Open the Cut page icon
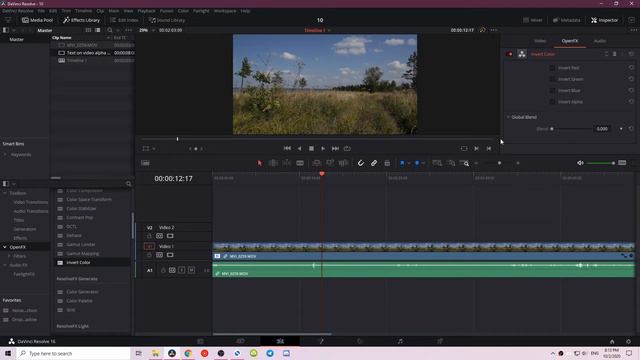Viewport: 640px width, 360px height. (240, 341)
